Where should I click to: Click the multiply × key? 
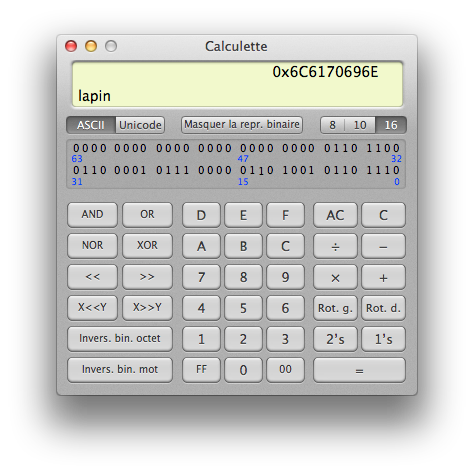335,277
